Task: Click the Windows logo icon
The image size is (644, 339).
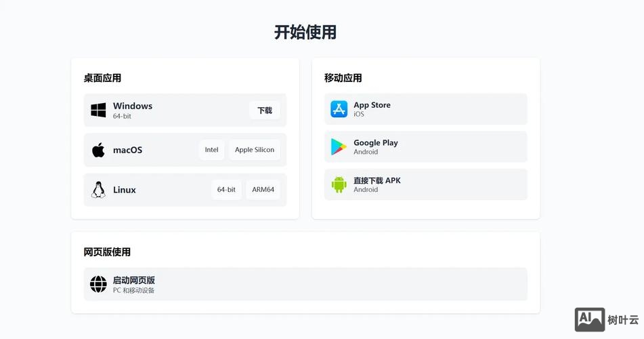Action: [x=98, y=111]
